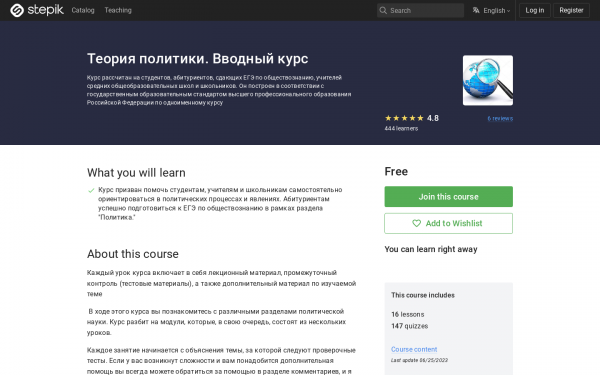The width and height of the screenshot is (600, 375).
Task: Open the Catalog menu item
Action: [83, 10]
